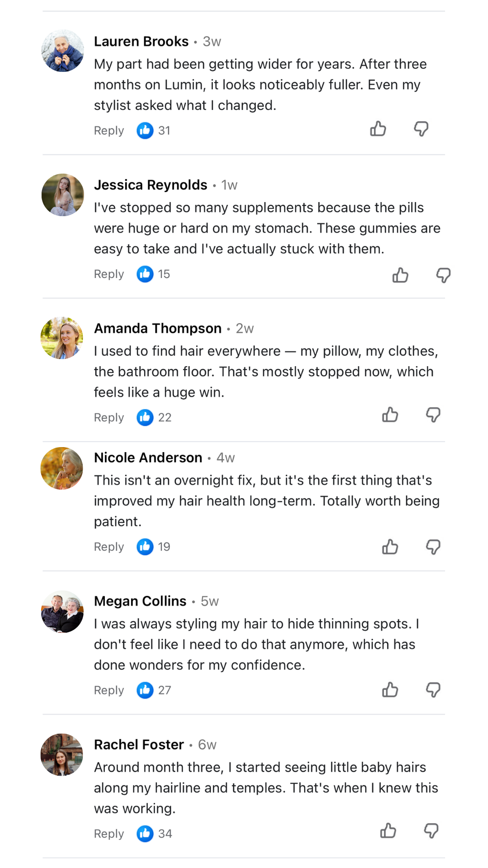Click Megan Collins' username
The width and height of the screenshot is (488, 868).
pyautogui.click(x=140, y=601)
